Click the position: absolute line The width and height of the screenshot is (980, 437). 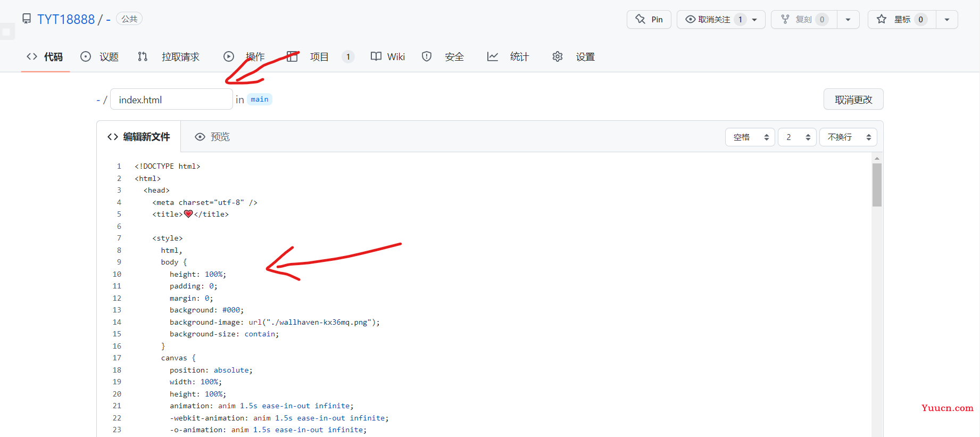pos(211,370)
